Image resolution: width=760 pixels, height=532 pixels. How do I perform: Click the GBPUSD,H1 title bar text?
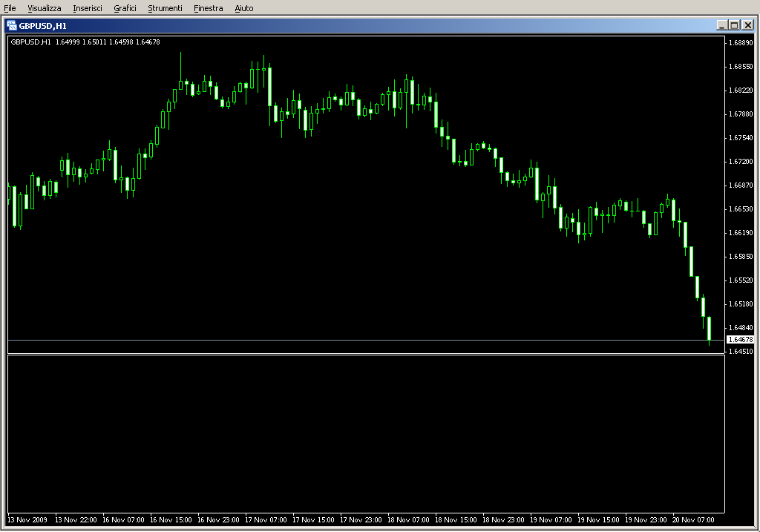point(42,26)
